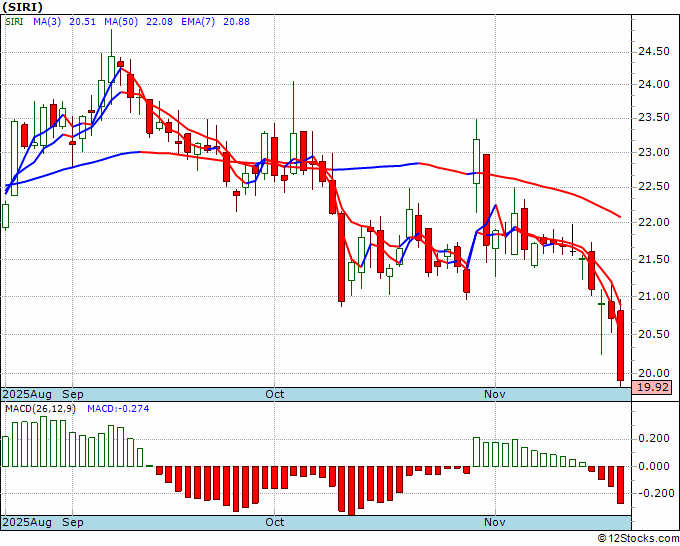Click the MA(50) indicator label

coord(121,22)
